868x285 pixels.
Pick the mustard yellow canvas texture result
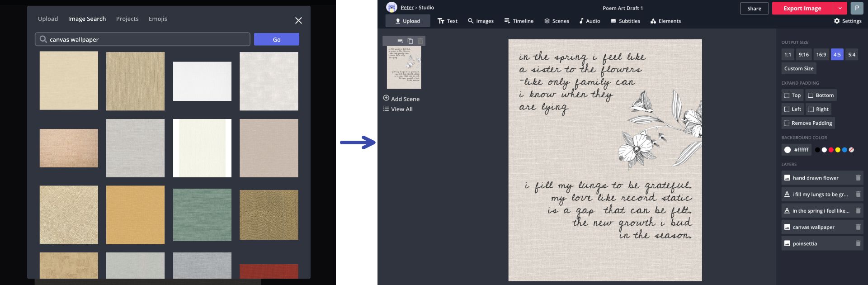pos(135,215)
